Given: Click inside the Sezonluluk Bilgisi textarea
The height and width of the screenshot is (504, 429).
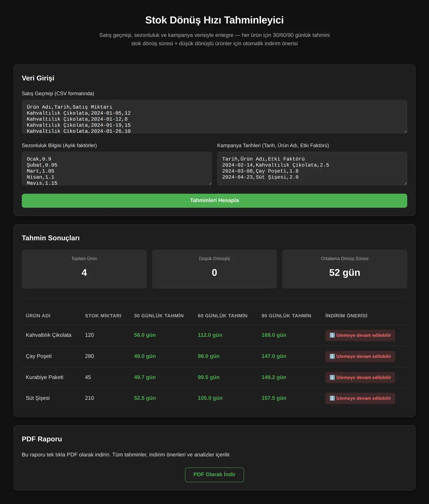Looking at the screenshot, I should coord(117,169).
